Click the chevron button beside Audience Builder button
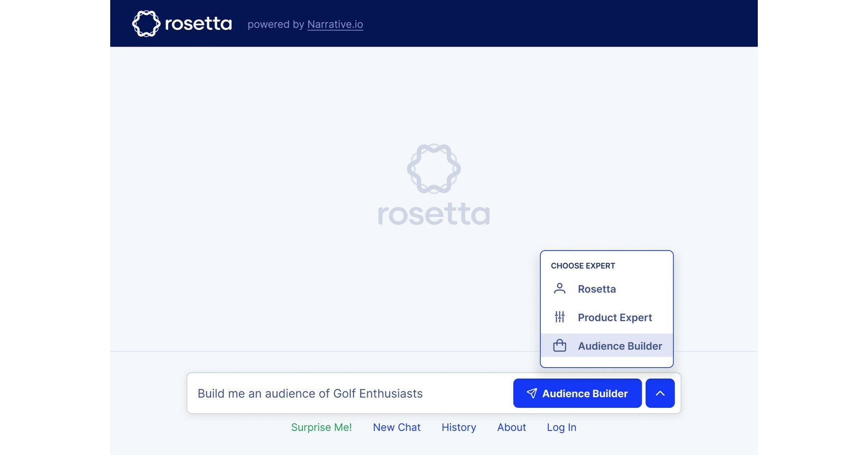 click(660, 393)
